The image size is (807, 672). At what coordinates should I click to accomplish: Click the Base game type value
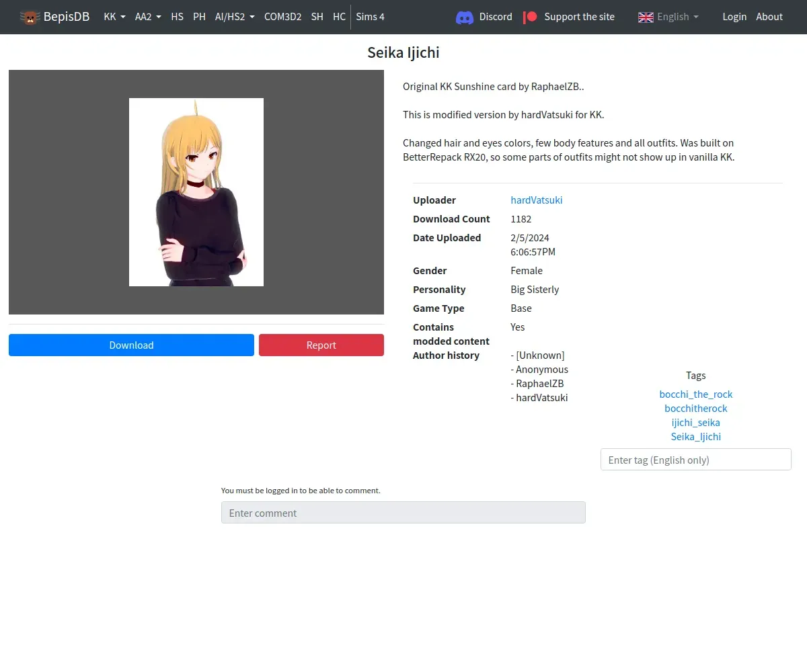[x=521, y=308]
